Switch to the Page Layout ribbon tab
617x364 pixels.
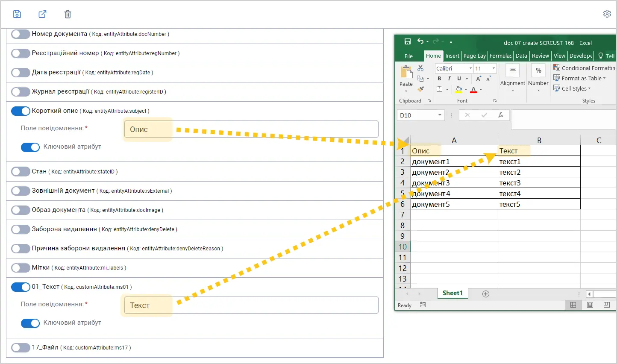tap(474, 56)
